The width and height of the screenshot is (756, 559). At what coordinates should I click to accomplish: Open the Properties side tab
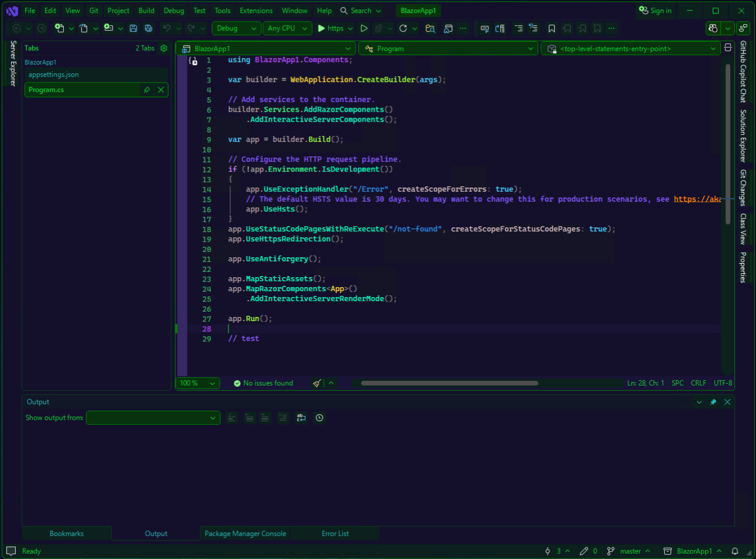click(743, 267)
